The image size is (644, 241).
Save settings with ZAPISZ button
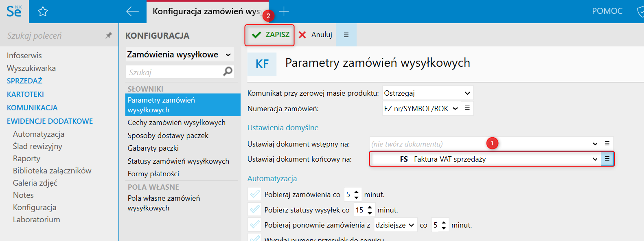tap(269, 35)
